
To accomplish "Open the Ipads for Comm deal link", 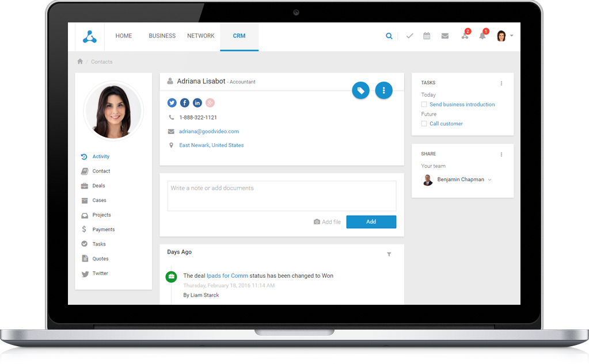I will pos(227,276).
